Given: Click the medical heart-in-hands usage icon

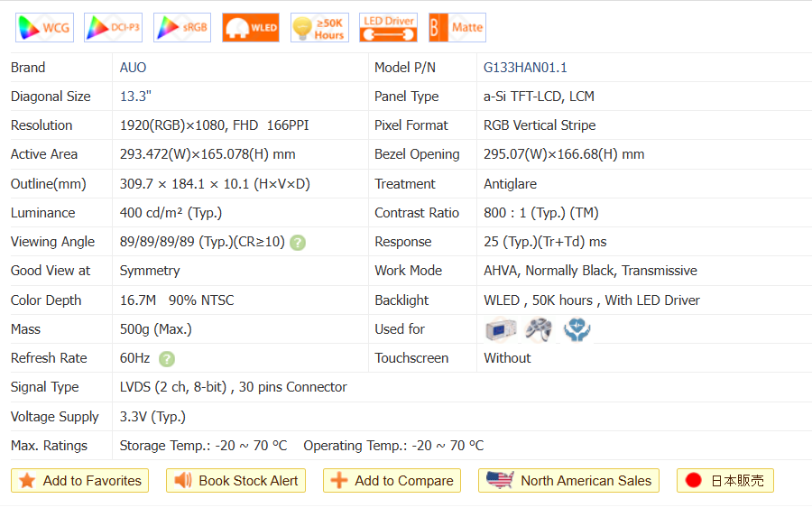Looking at the screenshot, I should point(577,329).
